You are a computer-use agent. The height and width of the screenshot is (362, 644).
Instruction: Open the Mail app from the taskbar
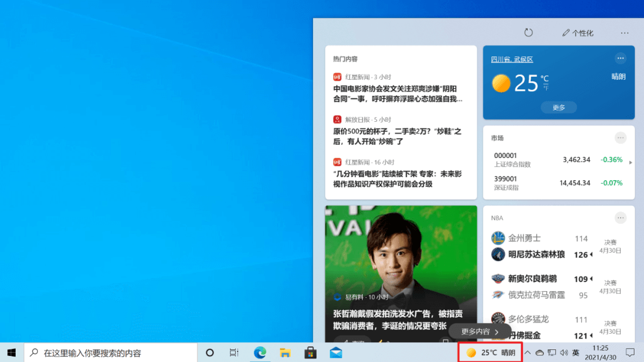[x=335, y=352]
